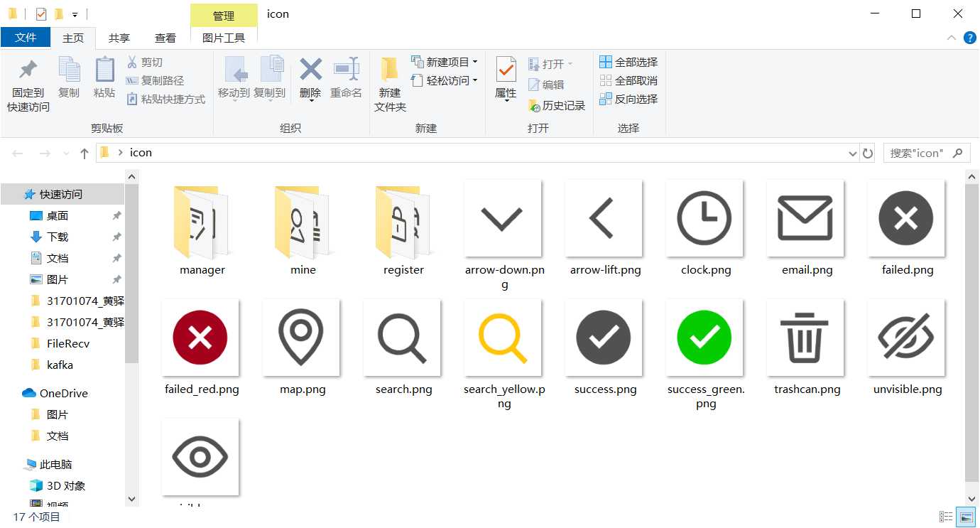Click the 重命名 rename icon
This screenshot has height=528, width=980.
pos(346,70)
